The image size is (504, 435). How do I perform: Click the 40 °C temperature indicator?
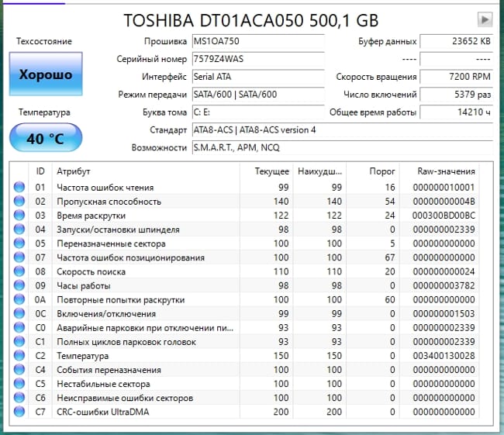(x=46, y=137)
